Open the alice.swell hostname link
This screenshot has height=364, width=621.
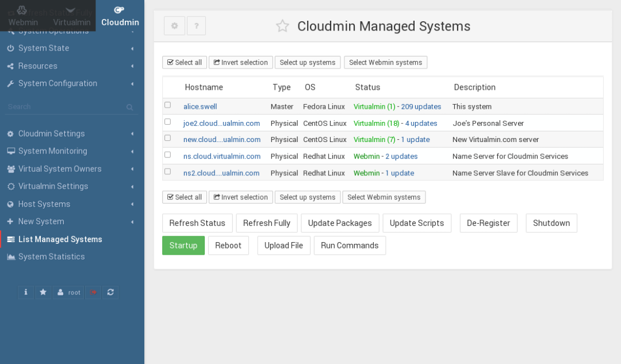click(x=200, y=106)
